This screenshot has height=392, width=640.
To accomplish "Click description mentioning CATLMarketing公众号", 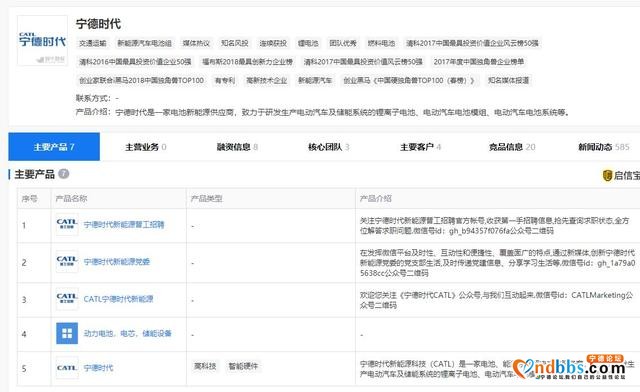I will [496, 300].
